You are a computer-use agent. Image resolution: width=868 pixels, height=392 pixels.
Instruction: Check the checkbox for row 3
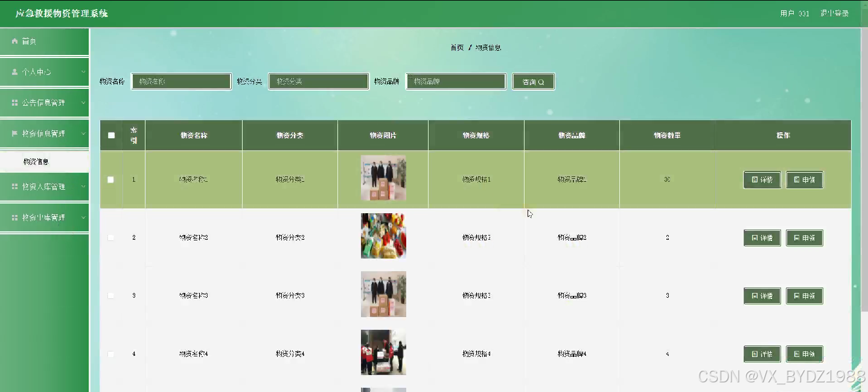[x=110, y=295]
